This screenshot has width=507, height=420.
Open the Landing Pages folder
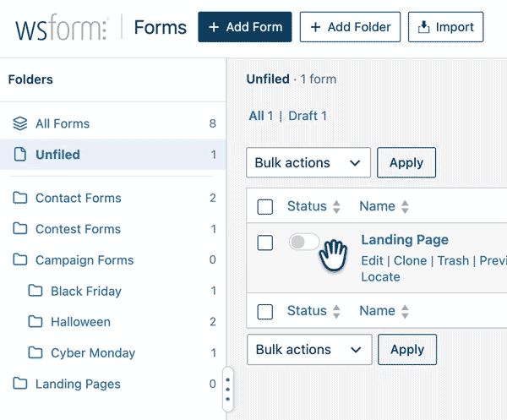(x=112, y=384)
